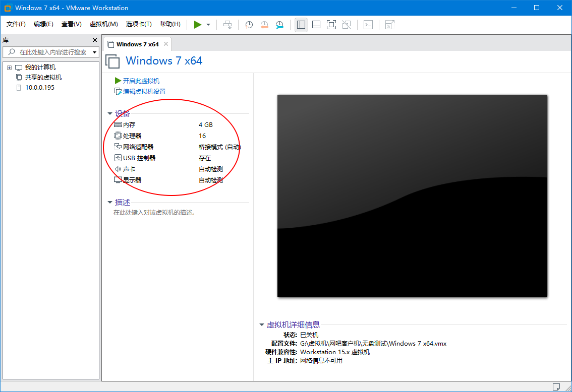Open the power options dropdown arrow beside play
Viewport: 572px width, 392px height.
[208, 25]
